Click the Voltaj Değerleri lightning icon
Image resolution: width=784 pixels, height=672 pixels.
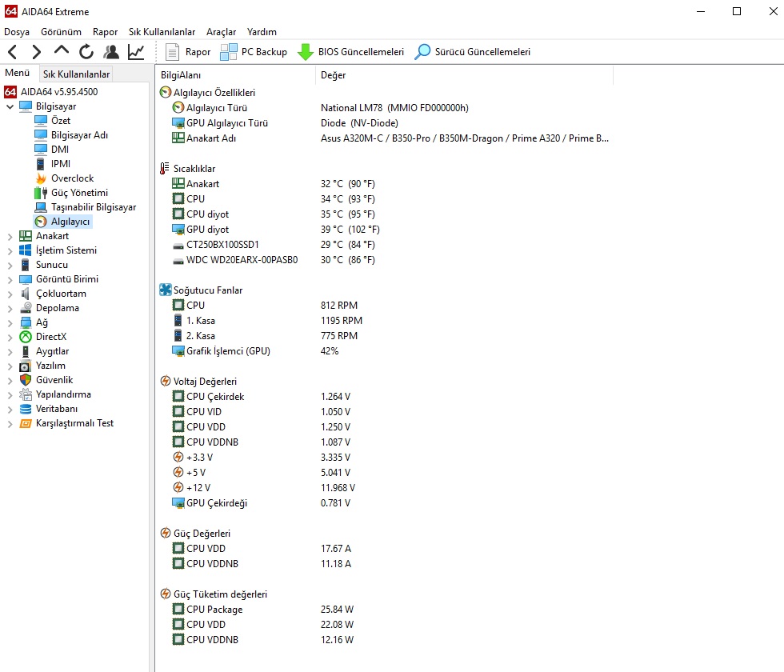tap(166, 381)
